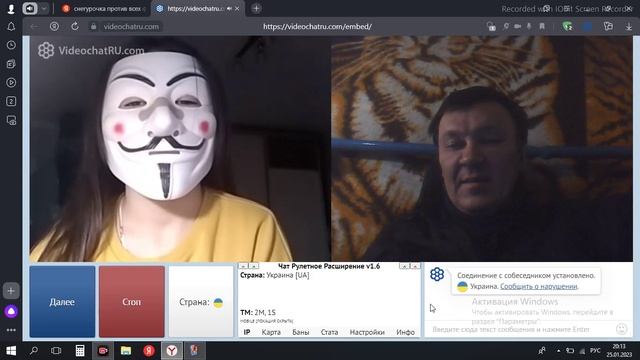Screen dimensions: 640x360
Task: Click the 'ТМ: 2М, 1S' timer text
Action: pyautogui.click(x=258, y=312)
